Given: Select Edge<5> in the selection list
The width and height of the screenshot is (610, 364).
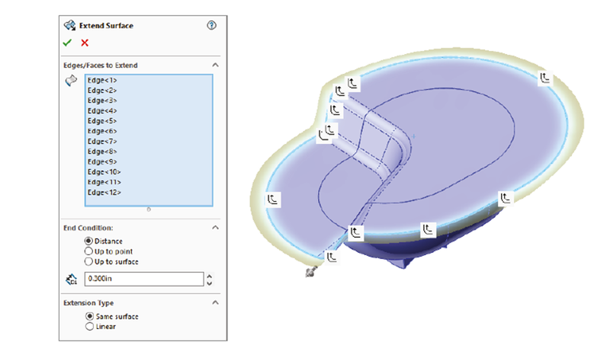Looking at the screenshot, I should click(102, 121).
